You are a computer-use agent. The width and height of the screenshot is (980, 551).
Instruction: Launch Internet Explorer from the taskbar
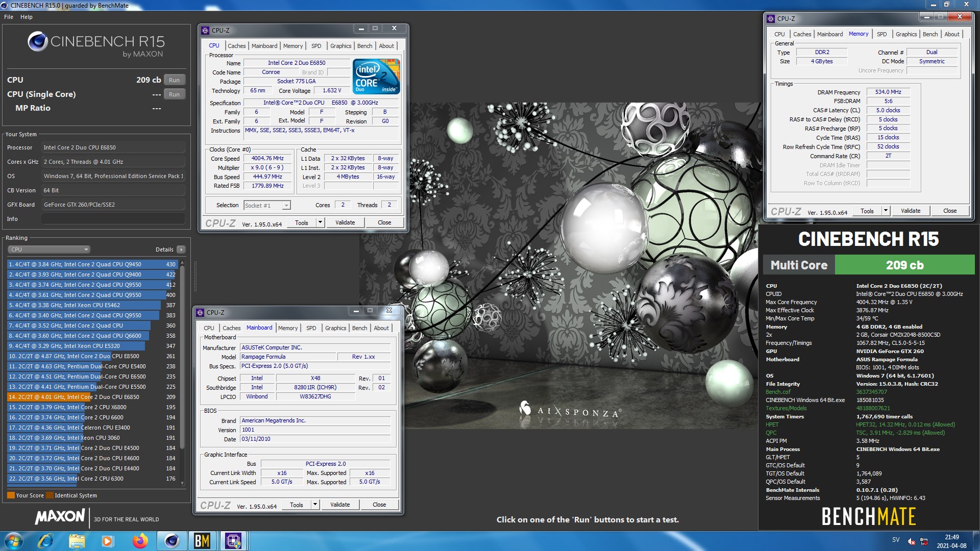pyautogui.click(x=45, y=541)
